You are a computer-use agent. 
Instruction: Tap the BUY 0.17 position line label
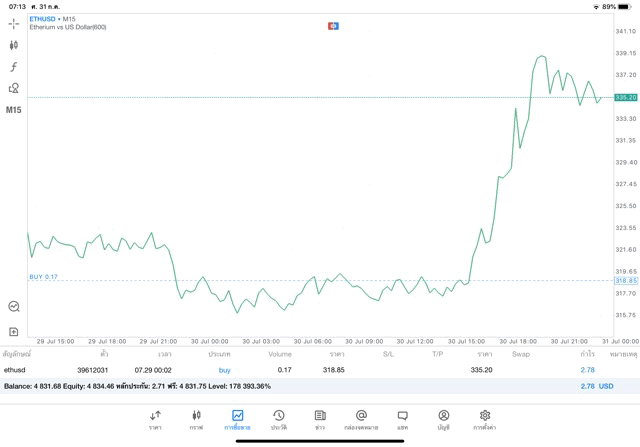click(x=43, y=277)
